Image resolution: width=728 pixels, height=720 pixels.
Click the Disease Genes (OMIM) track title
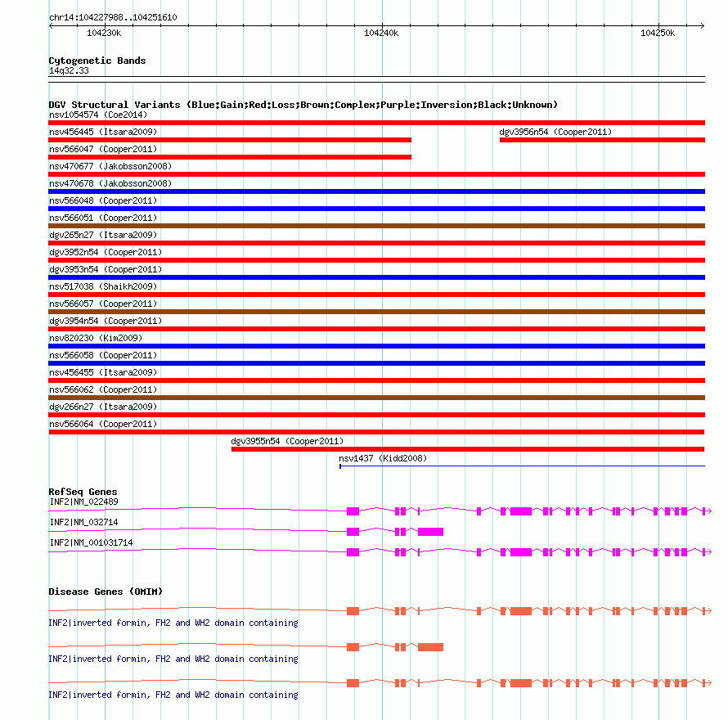[106, 592]
